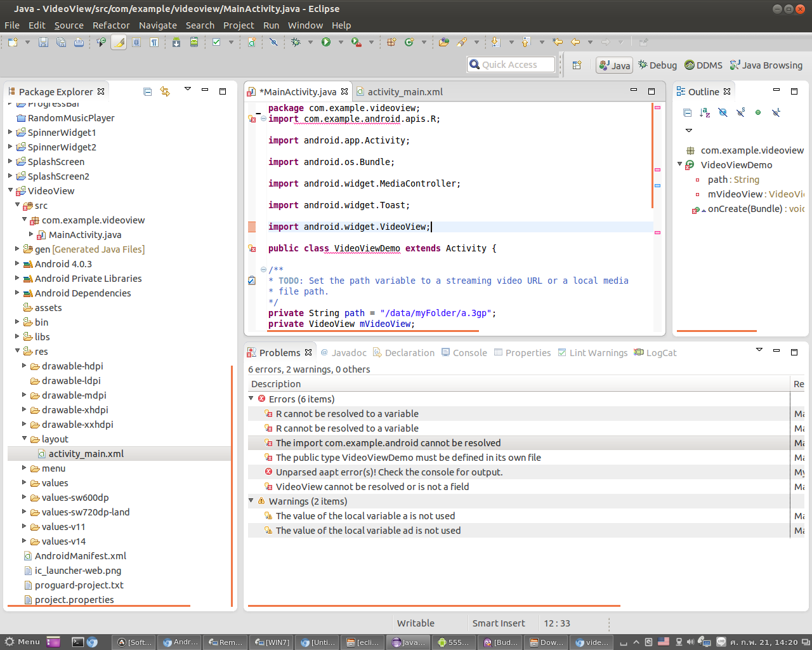
Task: Click the New Java Package icon
Action: 391,42
